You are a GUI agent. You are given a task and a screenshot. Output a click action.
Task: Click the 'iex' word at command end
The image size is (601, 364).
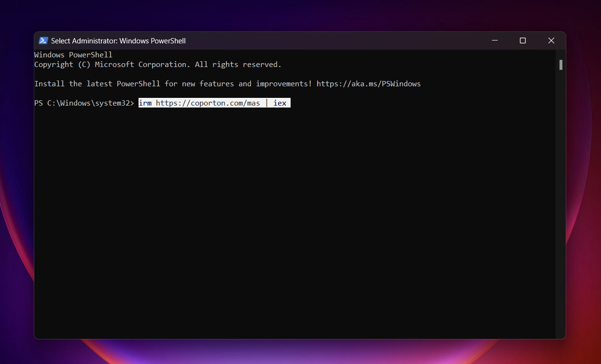[280, 103]
